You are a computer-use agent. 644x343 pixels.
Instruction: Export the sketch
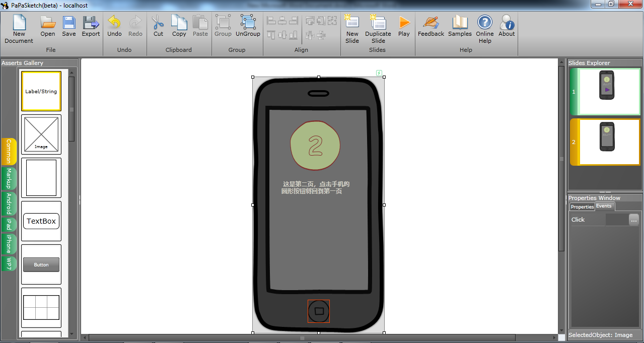[91, 26]
